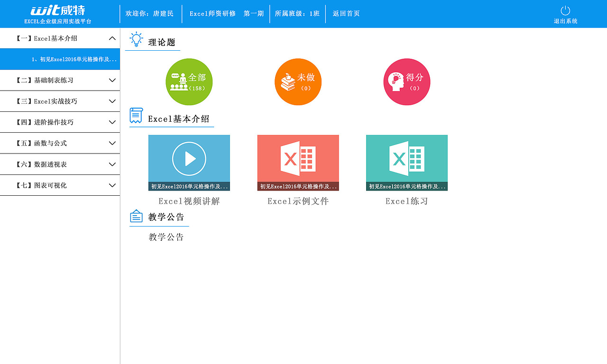This screenshot has width=607, height=364.
Task: Check the 得分 score icon
Action: point(406,82)
